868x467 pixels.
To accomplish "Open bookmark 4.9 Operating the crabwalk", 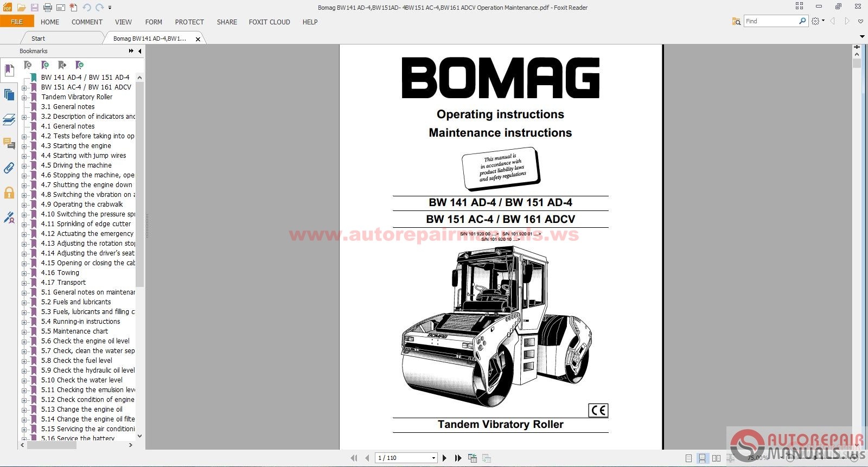I will 82,204.
